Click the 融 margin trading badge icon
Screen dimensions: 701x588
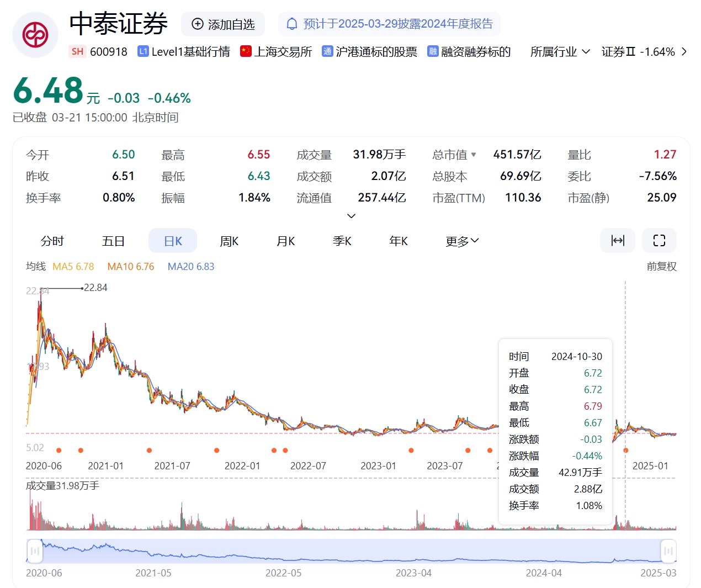(433, 51)
